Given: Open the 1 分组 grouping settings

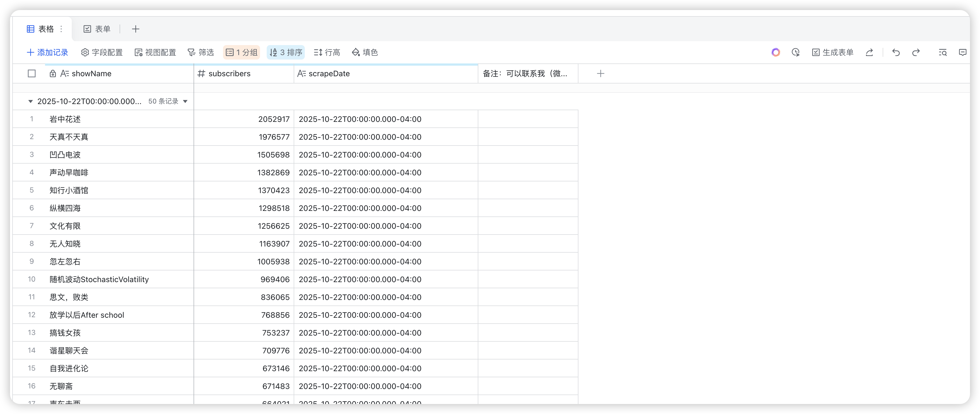Looking at the screenshot, I should (x=242, y=53).
